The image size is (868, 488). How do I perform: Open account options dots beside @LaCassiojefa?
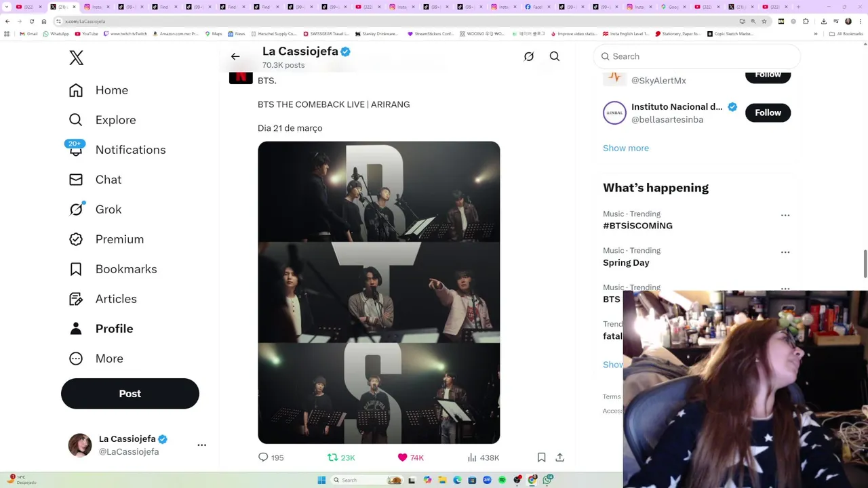click(x=201, y=445)
